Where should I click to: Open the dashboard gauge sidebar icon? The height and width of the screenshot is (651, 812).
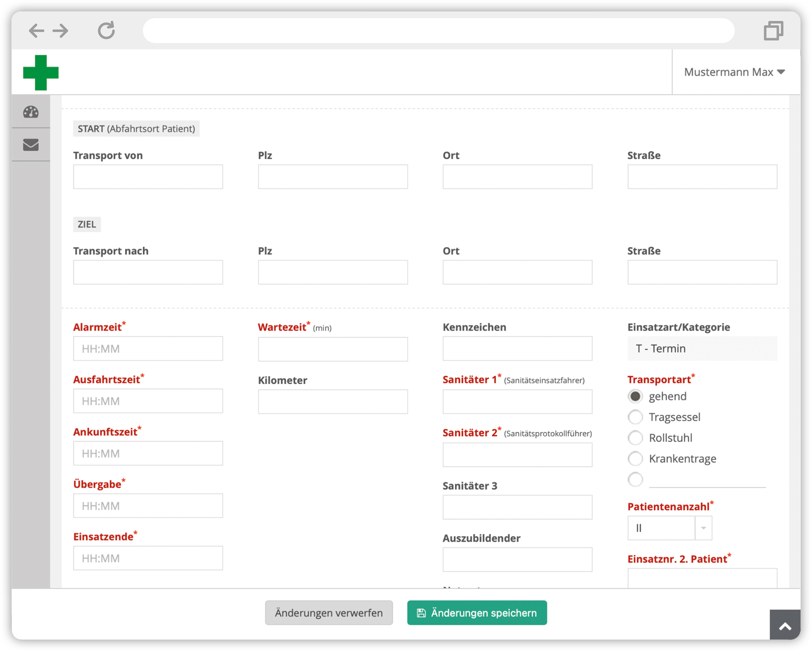point(31,112)
